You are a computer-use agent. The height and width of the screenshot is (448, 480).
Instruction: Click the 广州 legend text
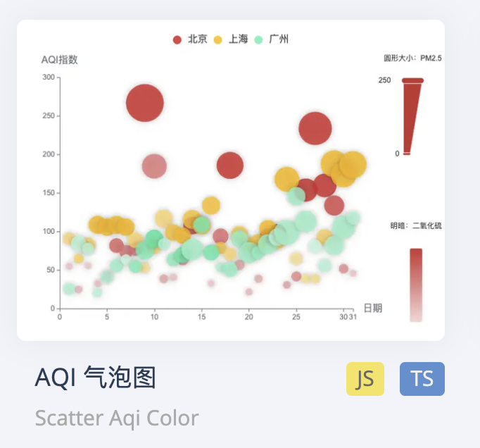pyautogui.click(x=279, y=39)
